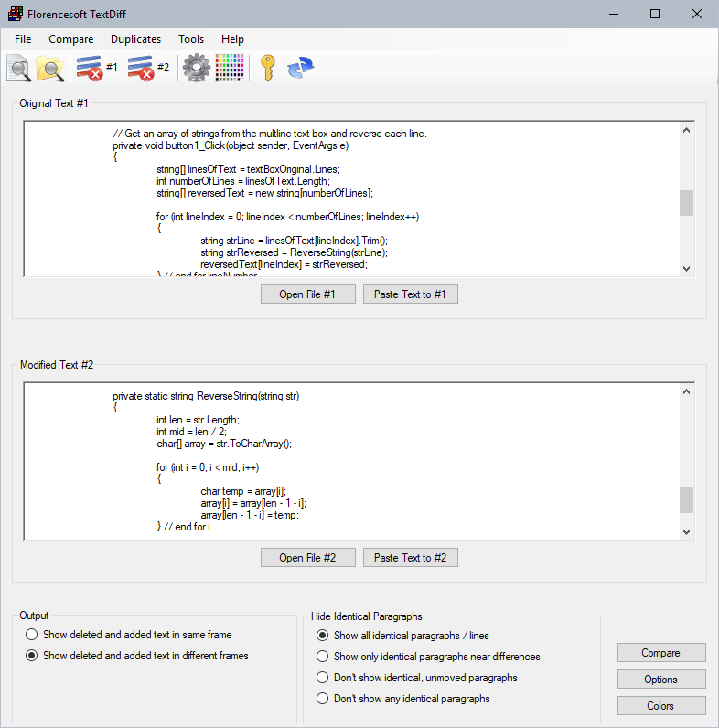The image size is (719, 728).
Task: Click the line '} // end for i'
Action: pyautogui.click(x=184, y=527)
